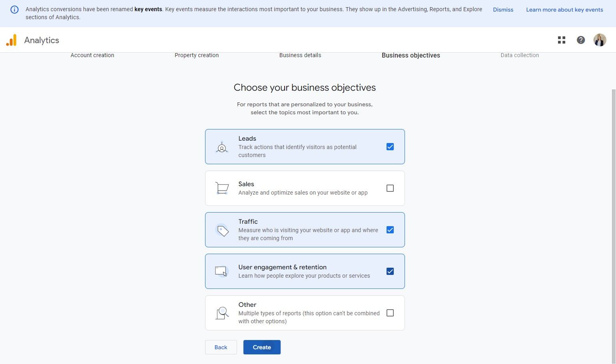616x364 pixels.
Task: Go to the Business details step
Action: tap(300, 55)
